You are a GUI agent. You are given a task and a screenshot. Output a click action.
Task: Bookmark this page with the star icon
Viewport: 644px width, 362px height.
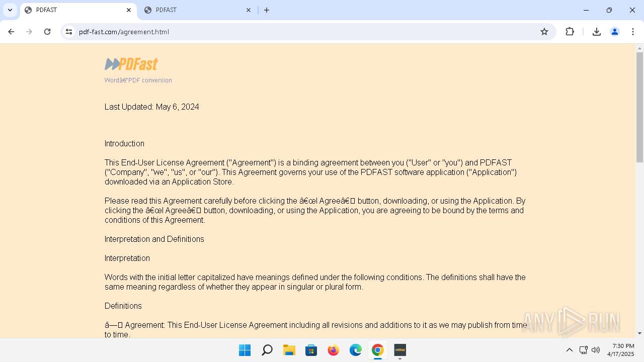544,32
